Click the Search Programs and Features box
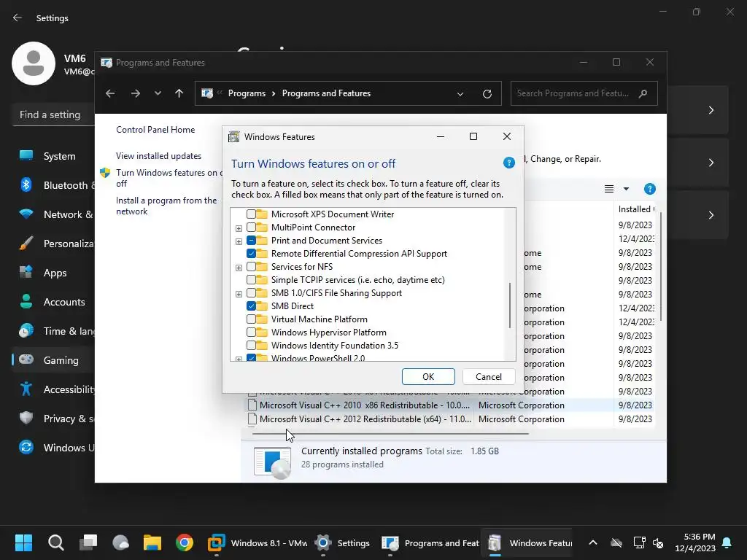This screenshot has height=560, width=747. tap(584, 93)
